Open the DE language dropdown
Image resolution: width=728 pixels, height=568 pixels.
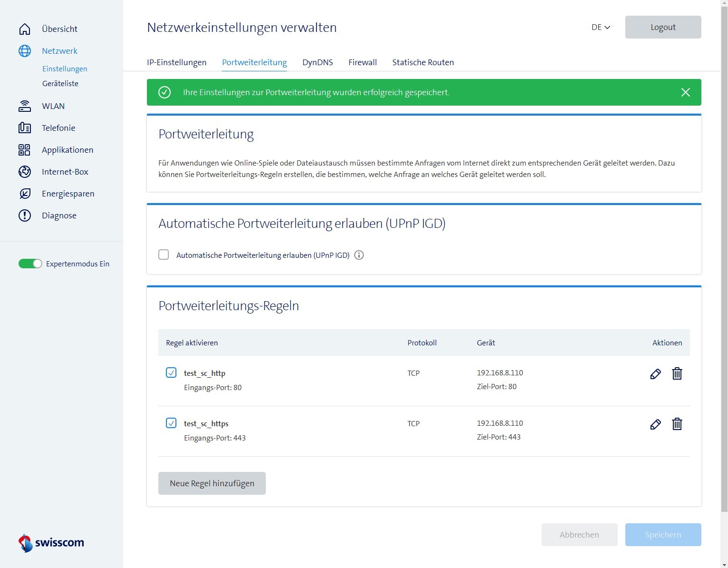pos(601,28)
